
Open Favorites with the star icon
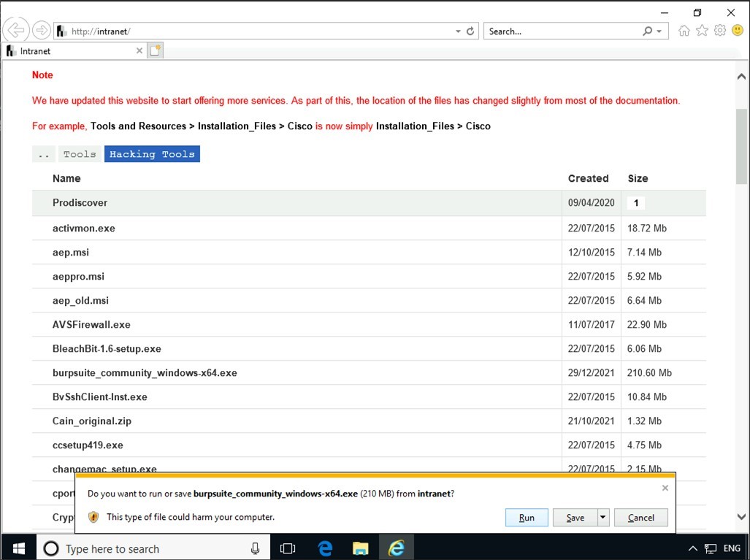click(702, 30)
